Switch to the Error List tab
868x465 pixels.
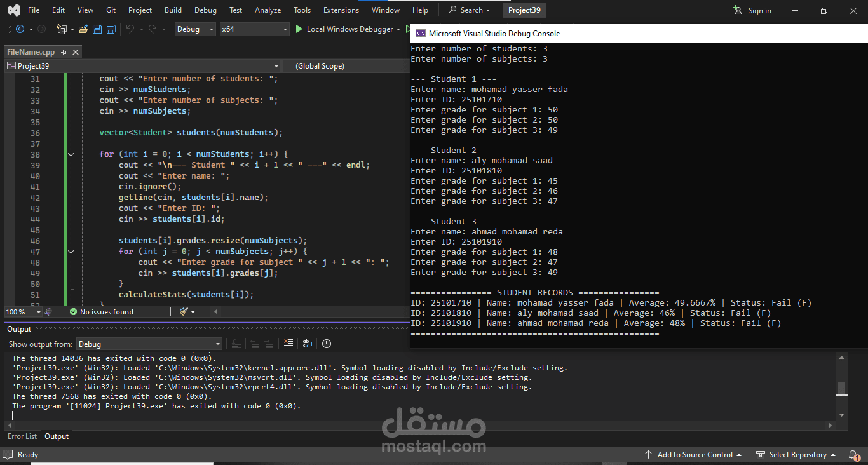pos(22,436)
